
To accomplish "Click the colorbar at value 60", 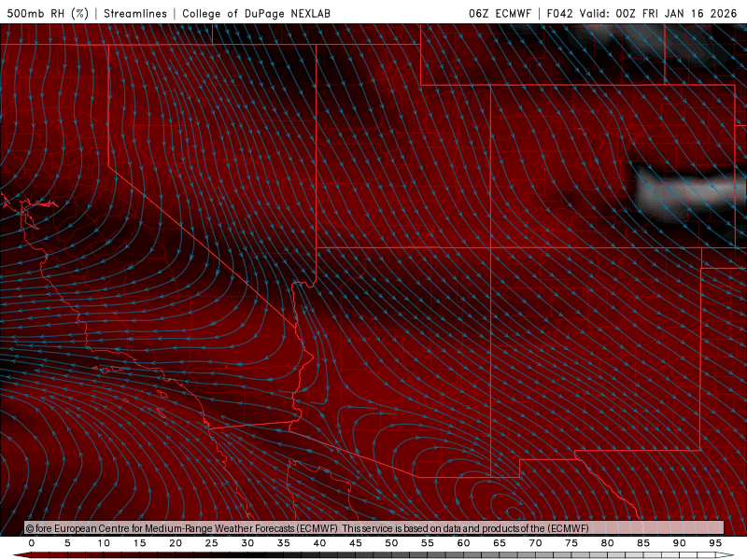I will point(463,543).
